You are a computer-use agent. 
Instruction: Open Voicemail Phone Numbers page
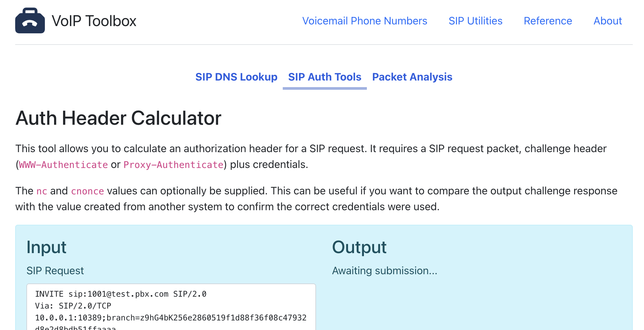[x=365, y=21]
